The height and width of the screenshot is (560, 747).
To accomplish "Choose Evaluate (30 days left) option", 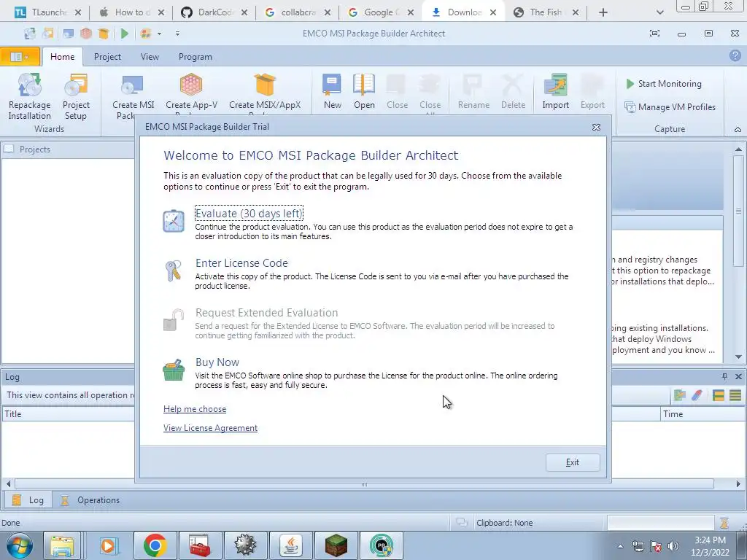I will pyautogui.click(x=249, y=214).
